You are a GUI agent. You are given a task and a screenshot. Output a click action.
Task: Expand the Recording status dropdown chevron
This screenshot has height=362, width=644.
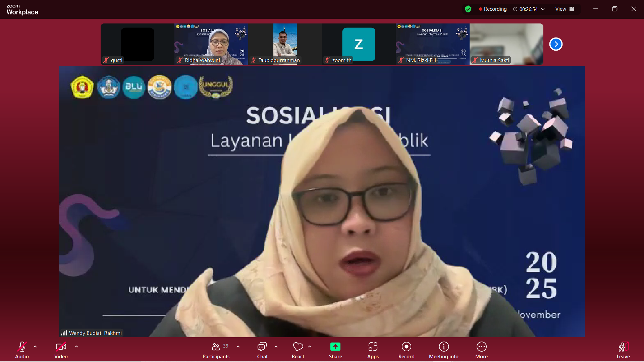(x=543, y=9)
